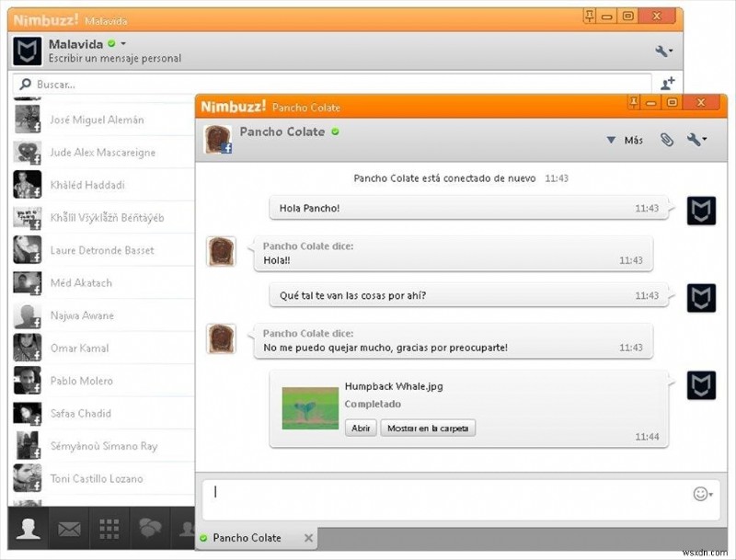Click Abrir to open Humpback Whale.jpg
736x560 pixels.
click(x=361, y=428)
